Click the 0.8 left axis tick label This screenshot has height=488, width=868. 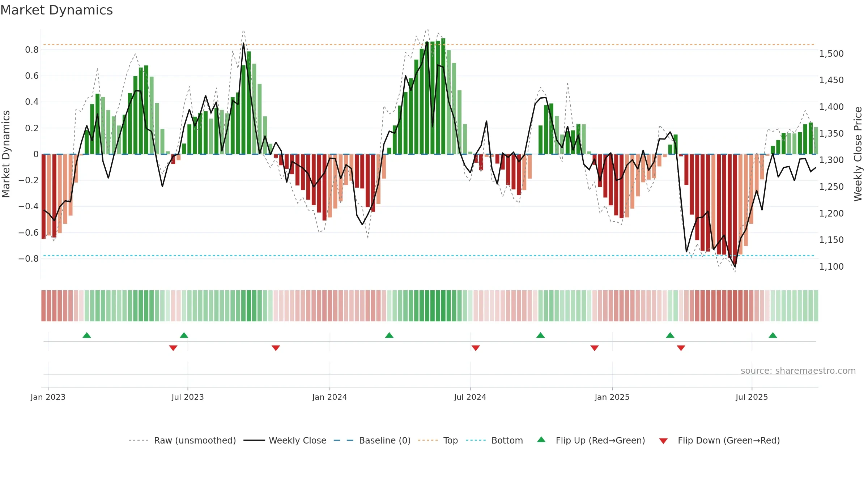tap(32, 50)
